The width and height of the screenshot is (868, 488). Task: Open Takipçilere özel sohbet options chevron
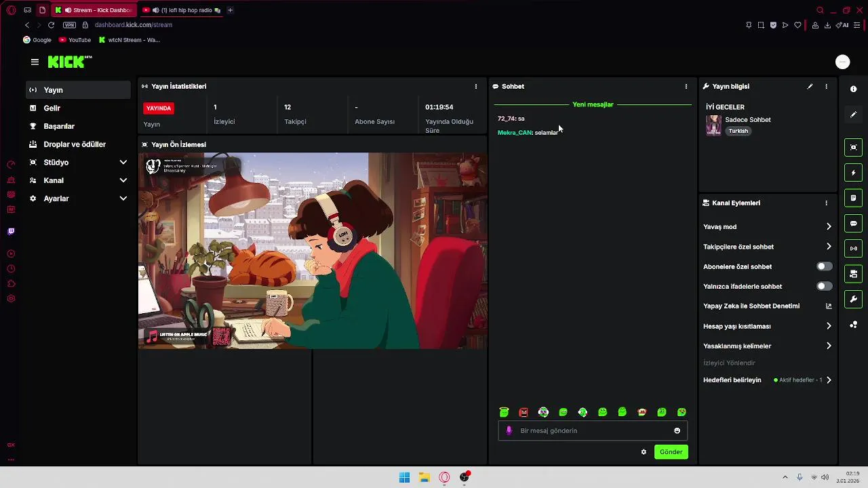click(828, 247)
